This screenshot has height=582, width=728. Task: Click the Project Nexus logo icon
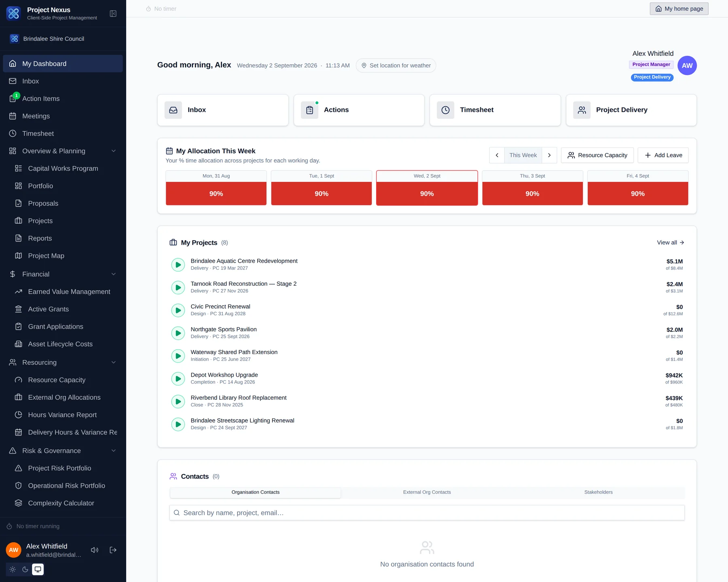14,13
